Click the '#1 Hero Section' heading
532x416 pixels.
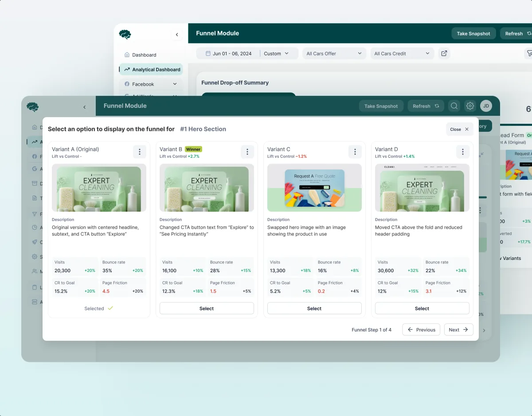(203, 129)
